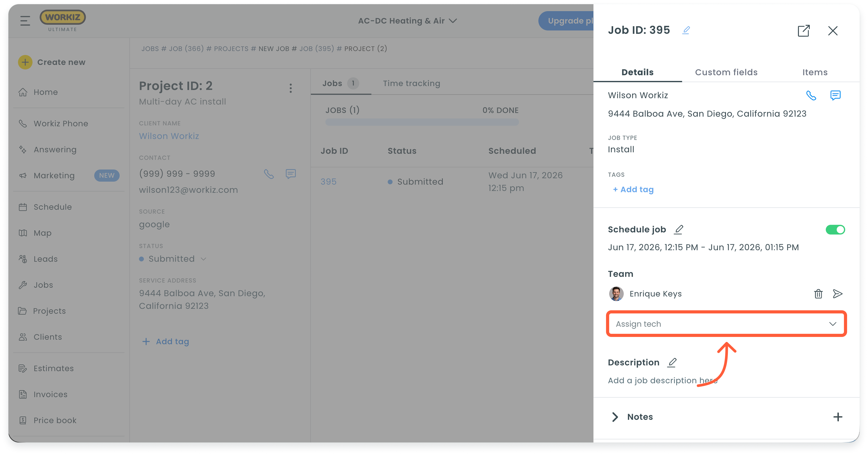Image resolution: width=868 pixels, height=455 pixels.
Task: Open the project three-dot options menu
Action: (x=290, y=88)
